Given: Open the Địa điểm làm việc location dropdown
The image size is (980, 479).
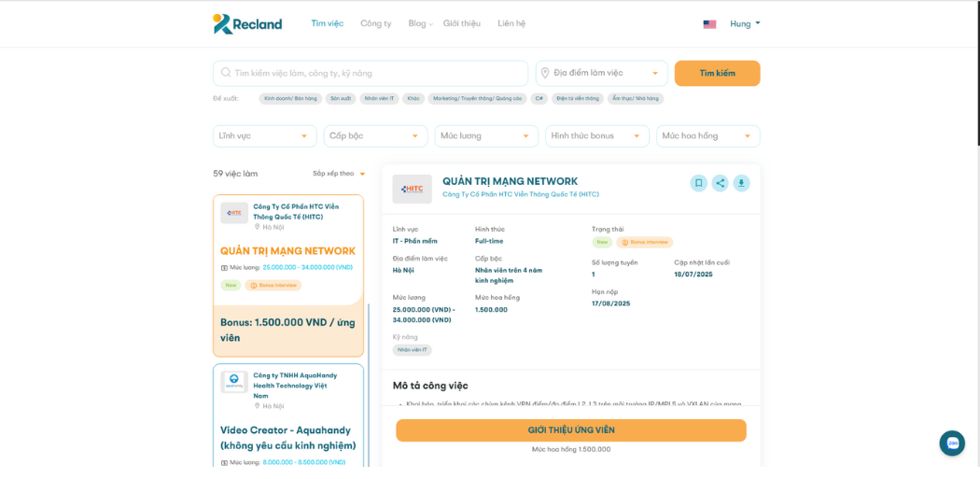Looking at the screenshot, I should click(601, 73).
